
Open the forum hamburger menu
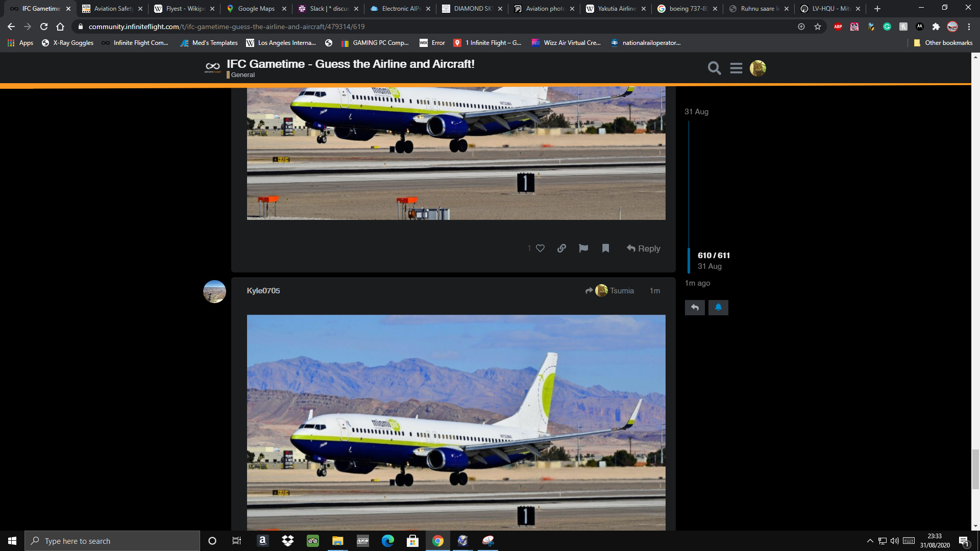click(x=736, y=68)
